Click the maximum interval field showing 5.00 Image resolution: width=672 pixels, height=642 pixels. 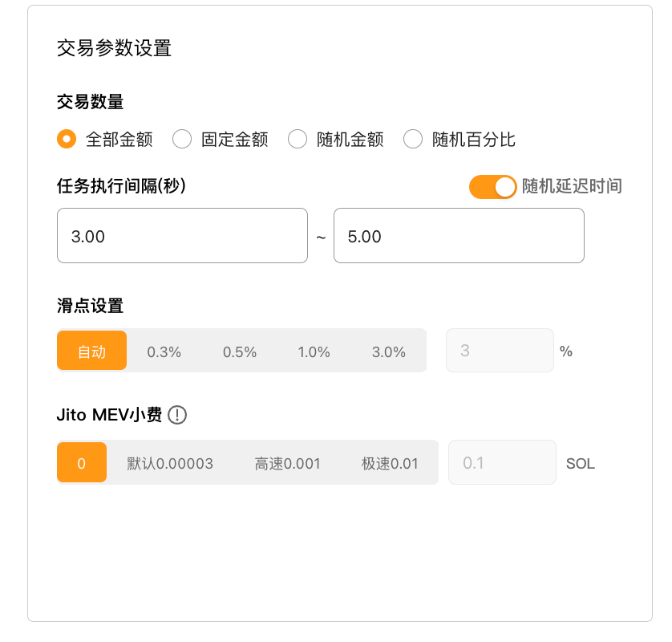click(x=459, y=236)
